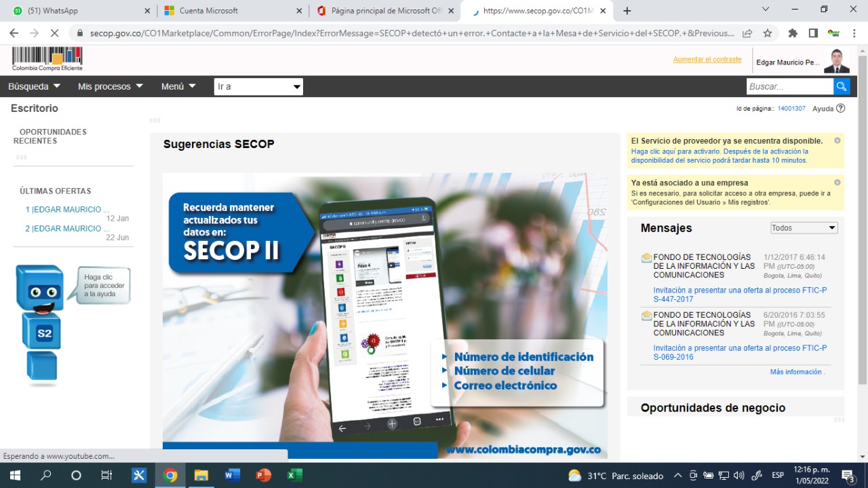Show hidden system tray icons
Screen dimensions: 868x488
(677, 475)
